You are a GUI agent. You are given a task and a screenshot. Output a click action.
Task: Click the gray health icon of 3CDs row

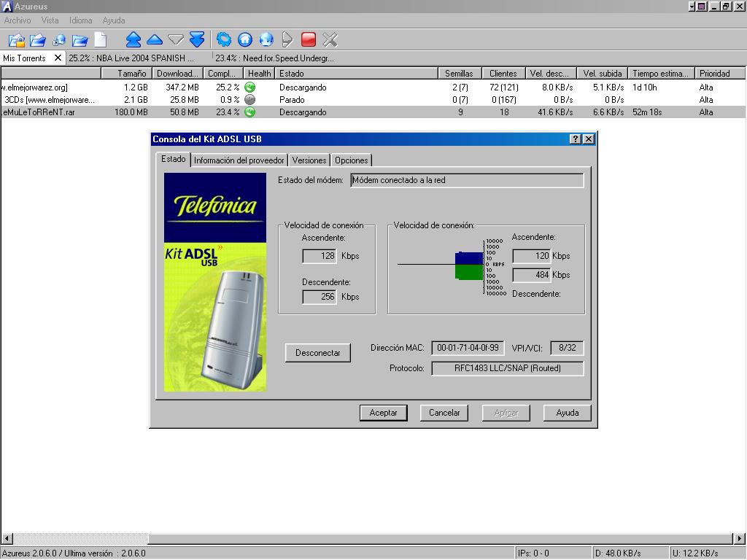pos(249,99)
